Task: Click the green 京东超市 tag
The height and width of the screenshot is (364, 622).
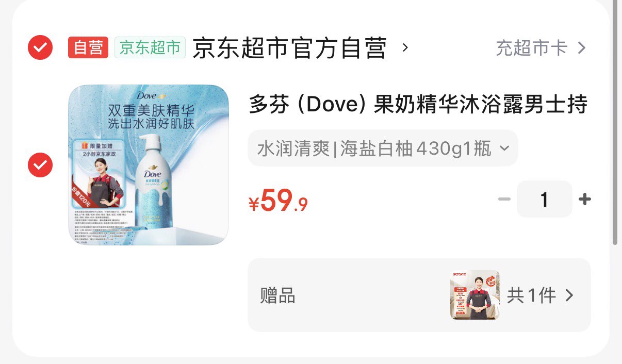Action: click(150, 47)
